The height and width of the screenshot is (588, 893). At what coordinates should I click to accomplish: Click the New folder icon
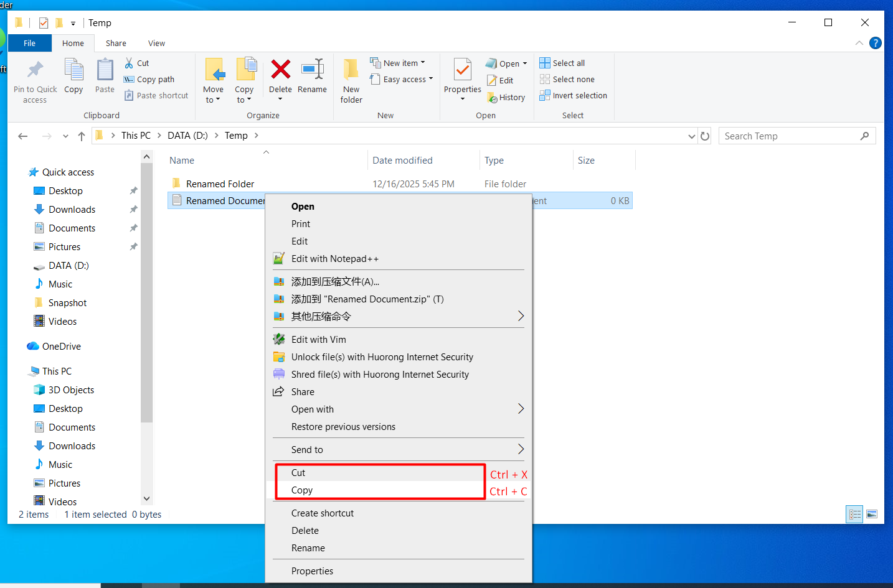pos(351,69)
